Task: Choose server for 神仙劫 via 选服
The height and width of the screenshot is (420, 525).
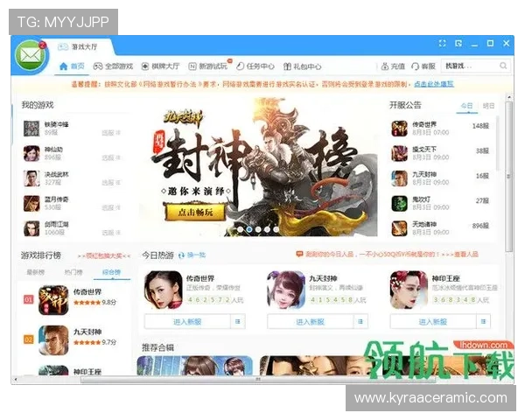Action: (x=111, y=157)
